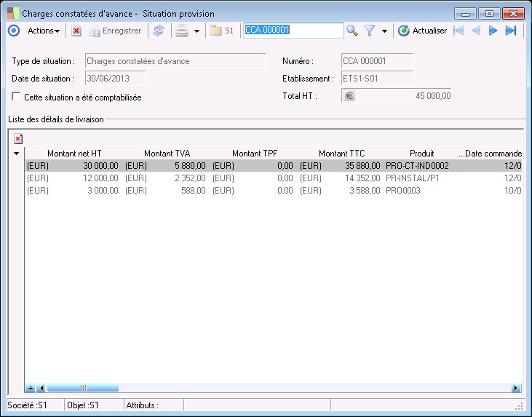Sort by Montant TVA column header
The width and height of the screenshot is (532, 417).
(167, 154)
